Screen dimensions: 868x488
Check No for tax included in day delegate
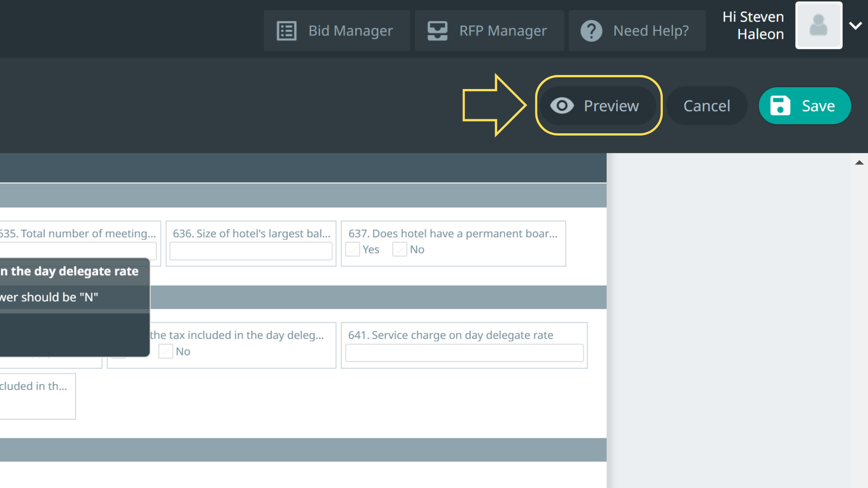tap(166, 352)
